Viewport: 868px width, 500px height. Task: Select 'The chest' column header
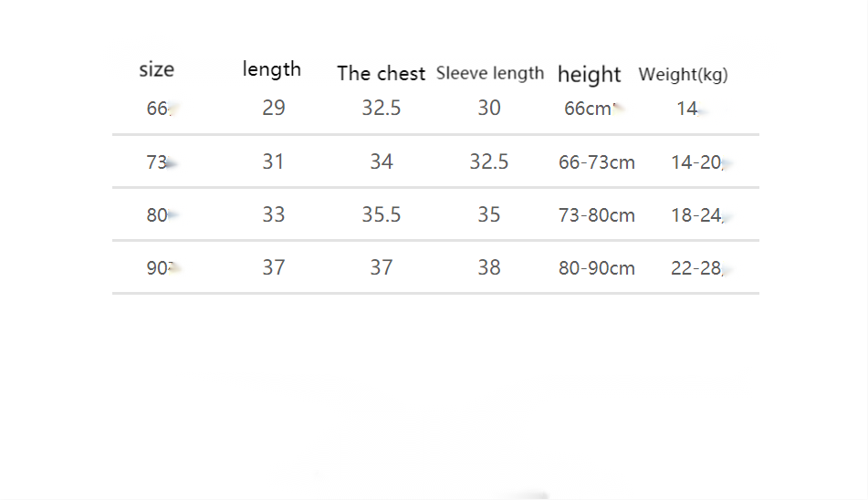382,74
